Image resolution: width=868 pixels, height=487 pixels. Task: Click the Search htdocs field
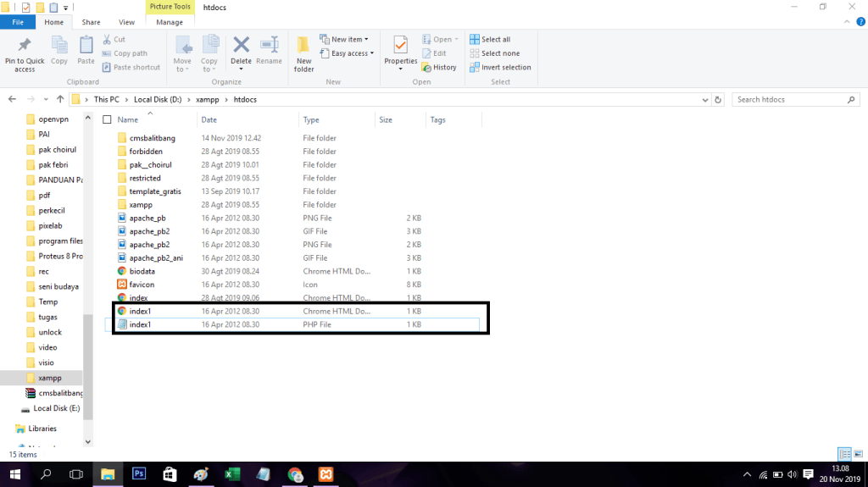tap(788, 99)
